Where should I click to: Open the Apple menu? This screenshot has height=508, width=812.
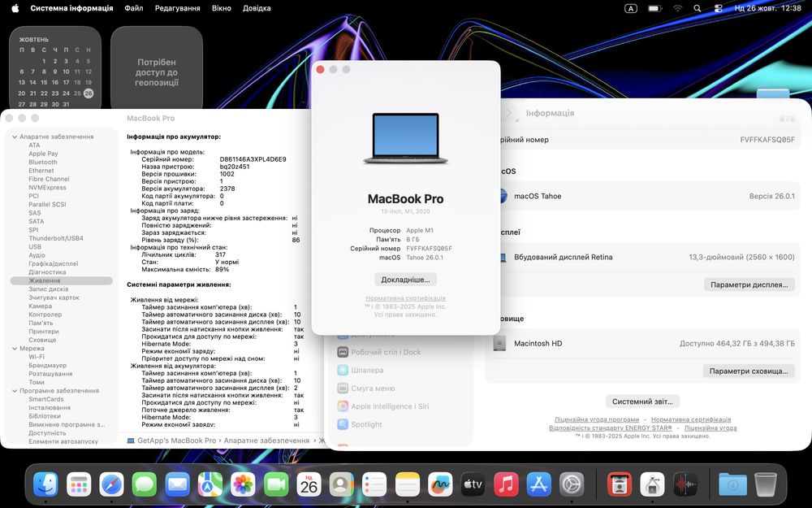pyautogui.click(x=15, y=8)
